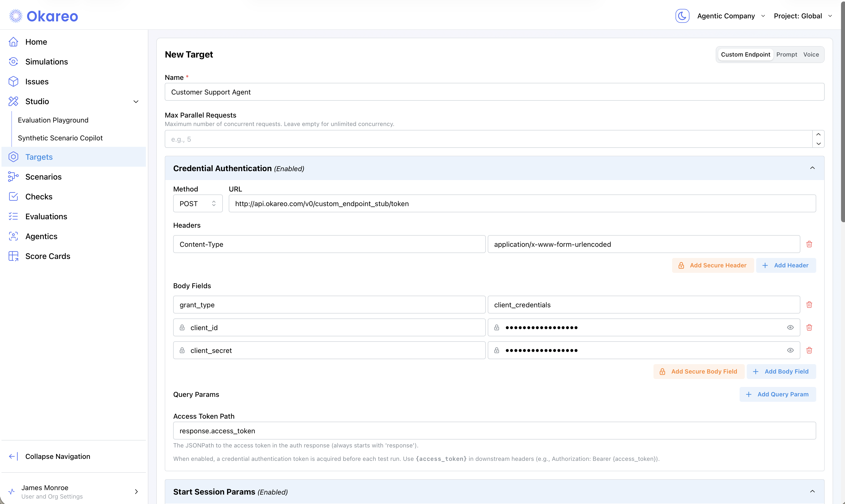
Task: Open the Simulations section
Action: point(47,62)
